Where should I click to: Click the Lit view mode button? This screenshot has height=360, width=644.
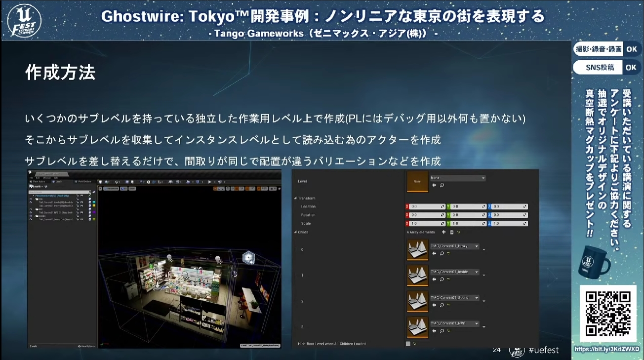pyautogui.click(x=125, y=189)
